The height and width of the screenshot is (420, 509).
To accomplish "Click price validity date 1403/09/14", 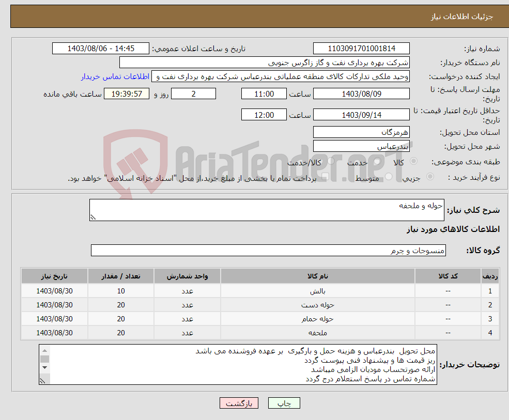I will 361,115.
